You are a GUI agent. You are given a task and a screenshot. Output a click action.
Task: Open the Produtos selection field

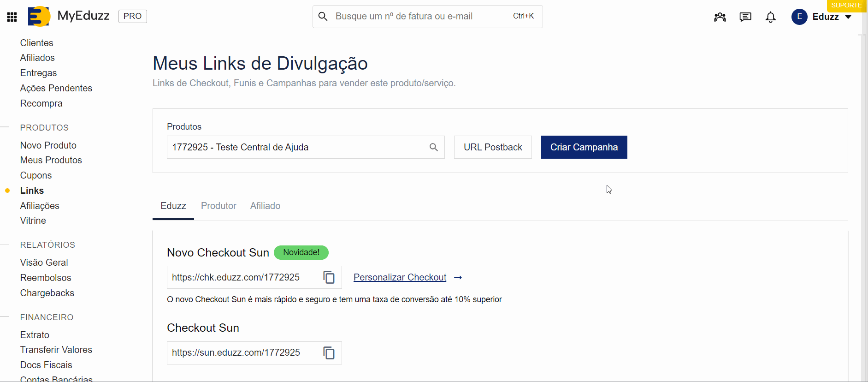pos(297,147)
